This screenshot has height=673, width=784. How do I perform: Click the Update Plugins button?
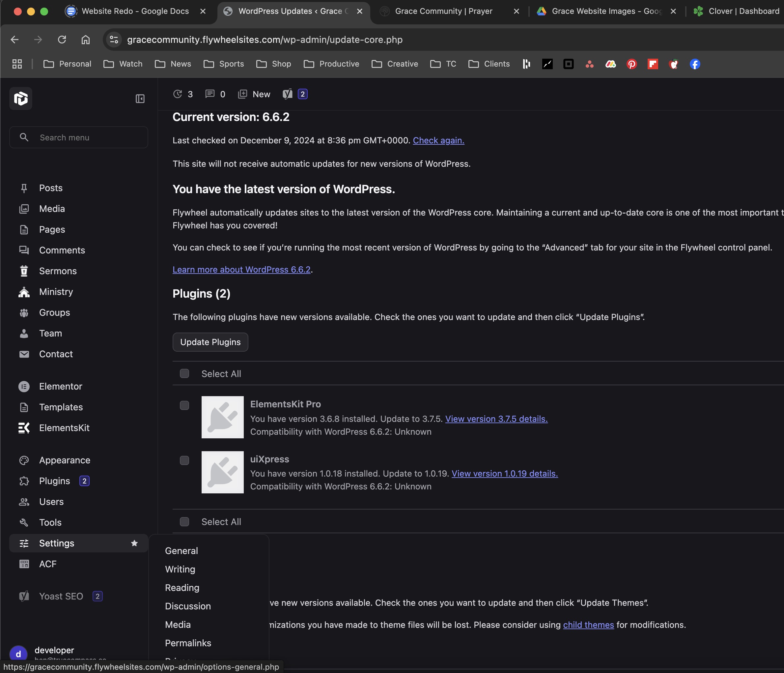click(210, 342)
